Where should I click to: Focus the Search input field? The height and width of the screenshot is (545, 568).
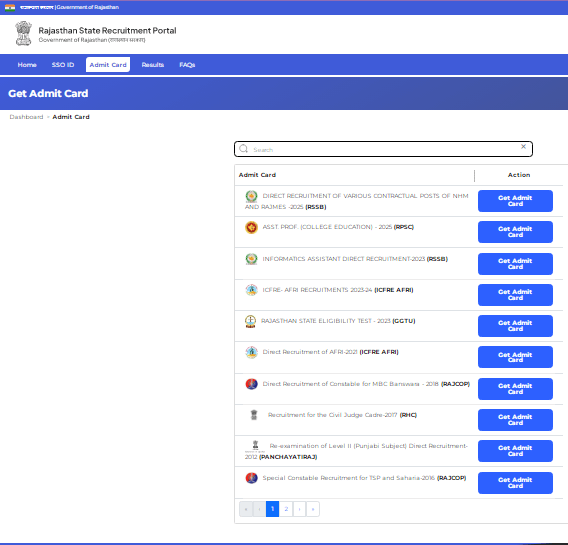[x=383, y=149]
